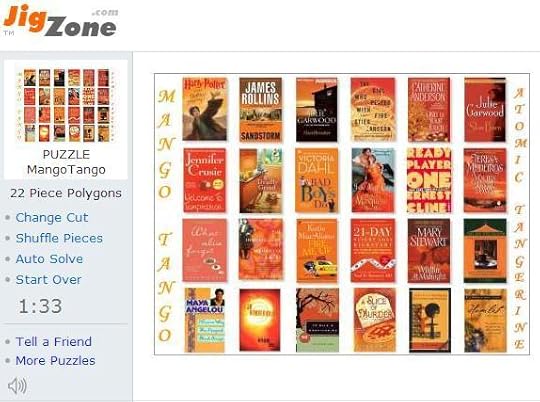Pick the James Rollins Sandstorm cover

(x=261, y=110)
